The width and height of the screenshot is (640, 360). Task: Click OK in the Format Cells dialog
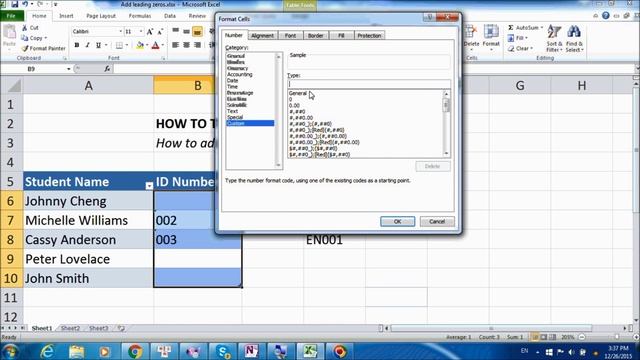(398, 221)
